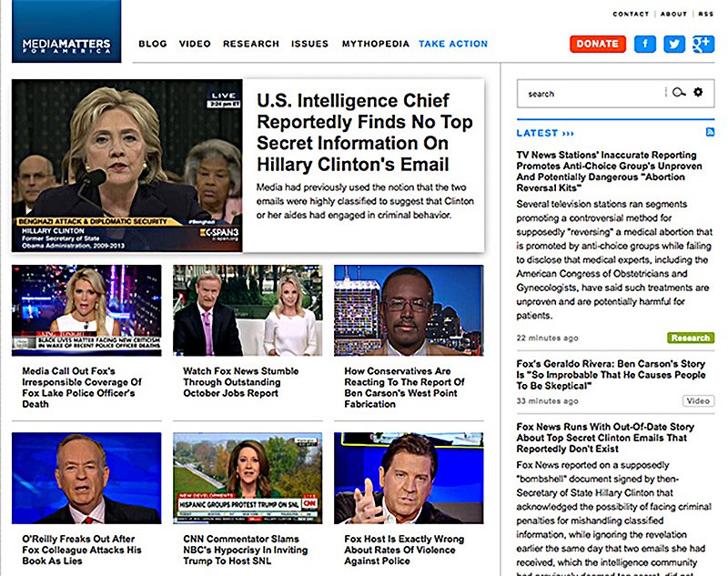Open the Issues menu item

[309, 44]
